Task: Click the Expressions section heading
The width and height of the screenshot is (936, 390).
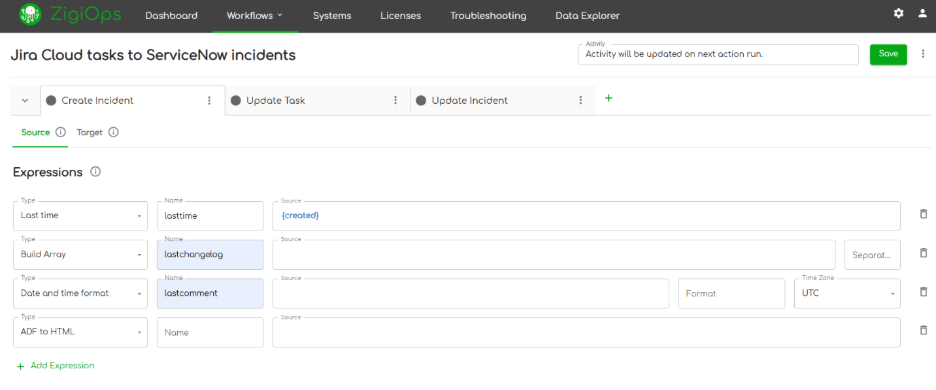Action: pyautogui.click(x=48, y=172)
